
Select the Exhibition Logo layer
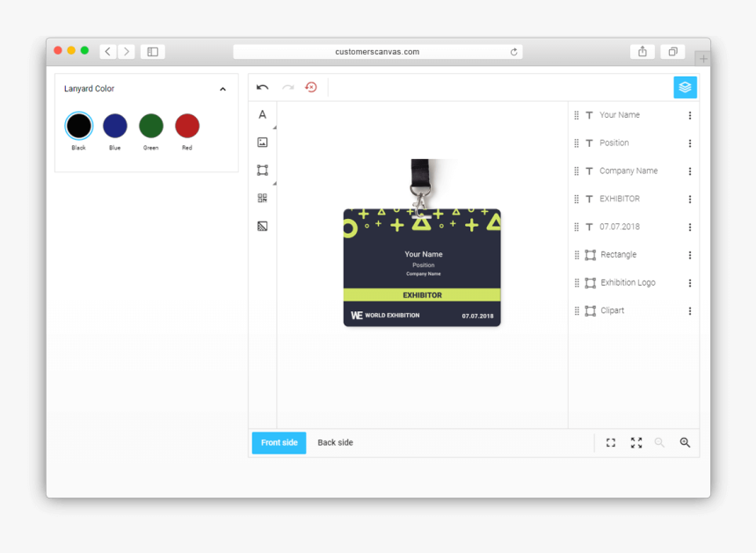634,283
